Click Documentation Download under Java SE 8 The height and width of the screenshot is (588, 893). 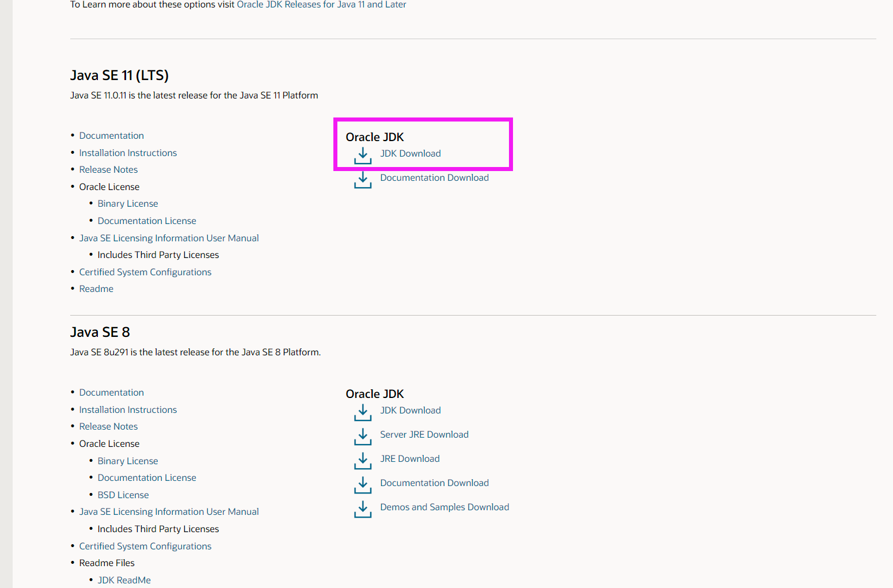(x=434, y=483)
